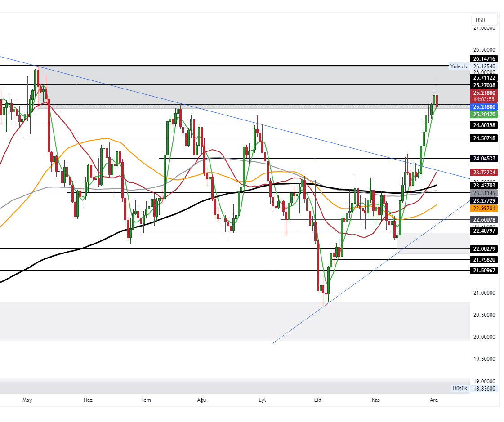Select the grey 23.31149 moving average label
The image size is (504, 422).
coord(484,192)
